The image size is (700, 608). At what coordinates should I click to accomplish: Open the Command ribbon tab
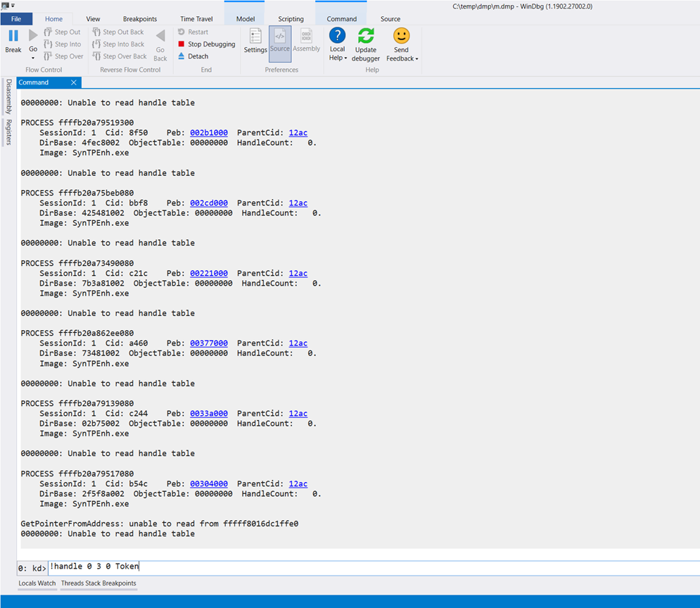tap(341, 19)
